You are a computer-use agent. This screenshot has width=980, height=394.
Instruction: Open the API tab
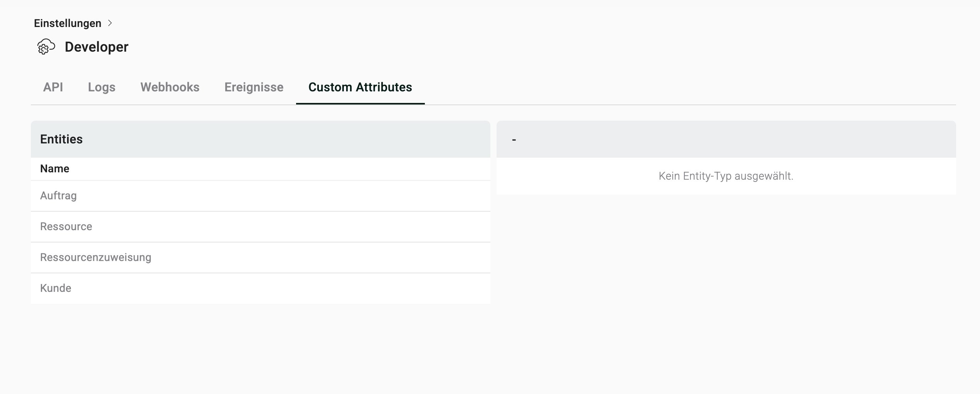53,87
